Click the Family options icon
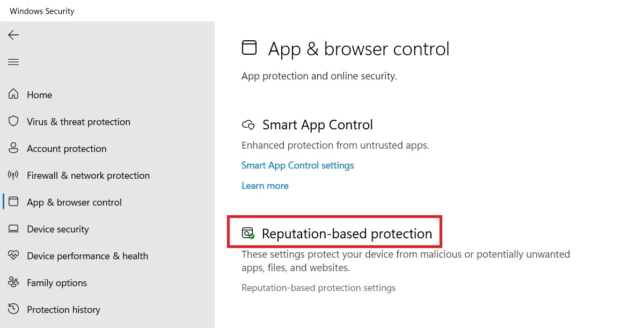The height and width of the screenshot is (328, 644). point(13,282)
